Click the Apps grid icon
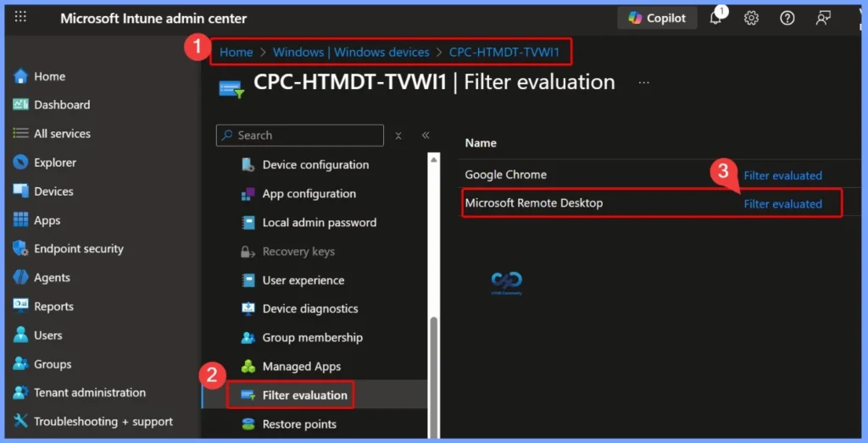This screenshot has width=868, height=443. [20, 220]
